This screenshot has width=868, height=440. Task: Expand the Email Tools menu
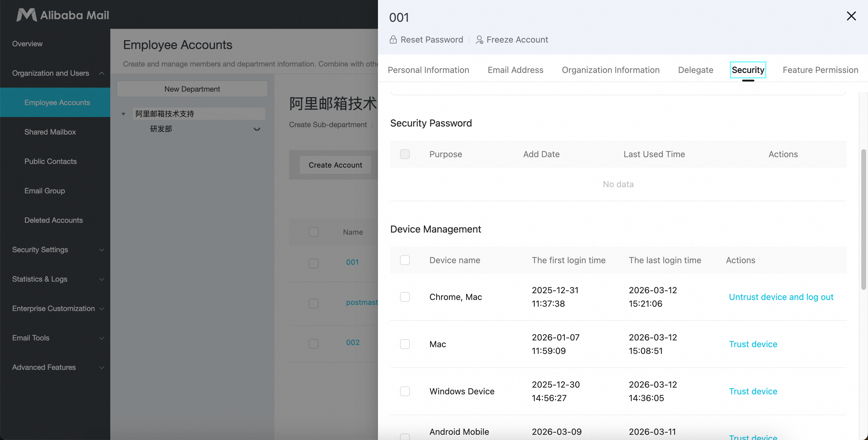pyautogui.click(x=101, y=338)
